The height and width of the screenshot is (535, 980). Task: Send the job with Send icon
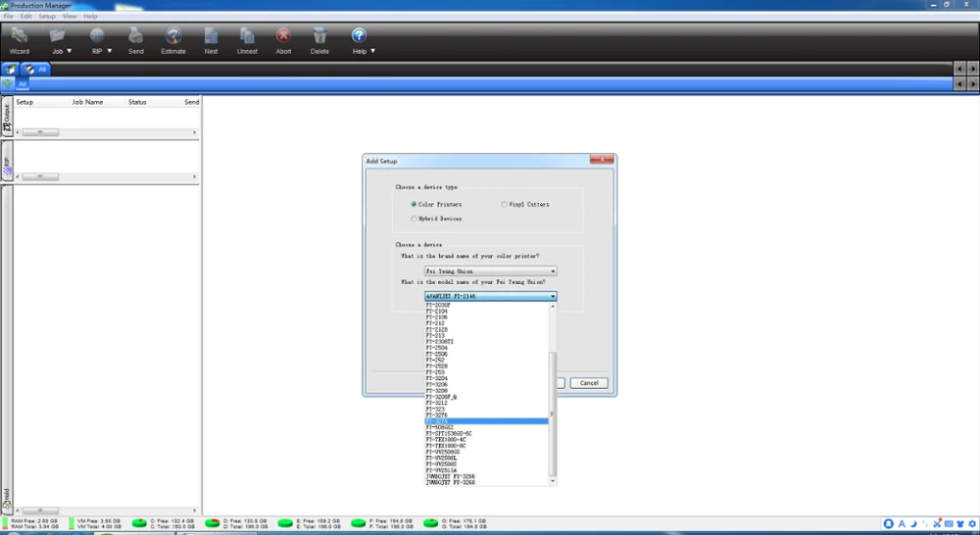(135, 41)
